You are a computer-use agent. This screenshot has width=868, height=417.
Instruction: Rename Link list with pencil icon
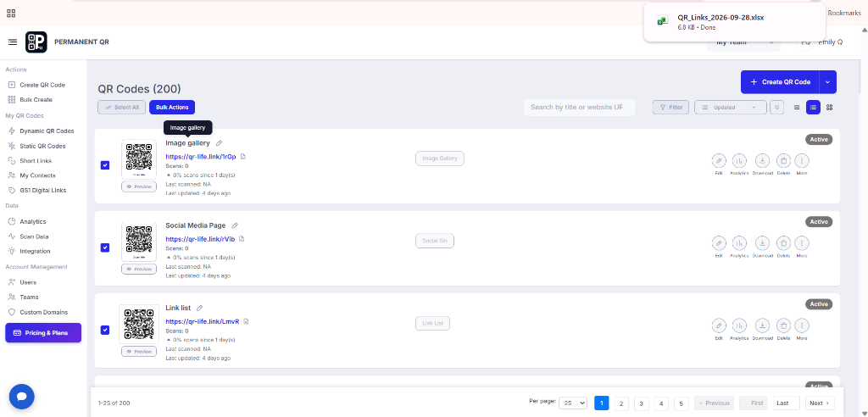(200, 308)
